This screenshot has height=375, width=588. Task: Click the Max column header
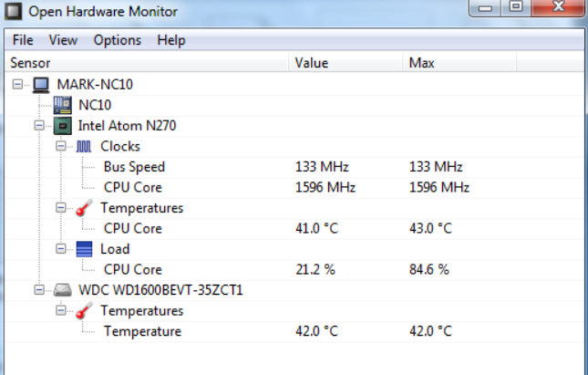point(459,63)
